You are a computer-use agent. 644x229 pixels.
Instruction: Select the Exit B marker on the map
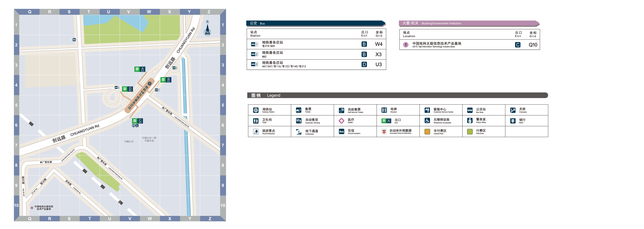coord(166,80)
